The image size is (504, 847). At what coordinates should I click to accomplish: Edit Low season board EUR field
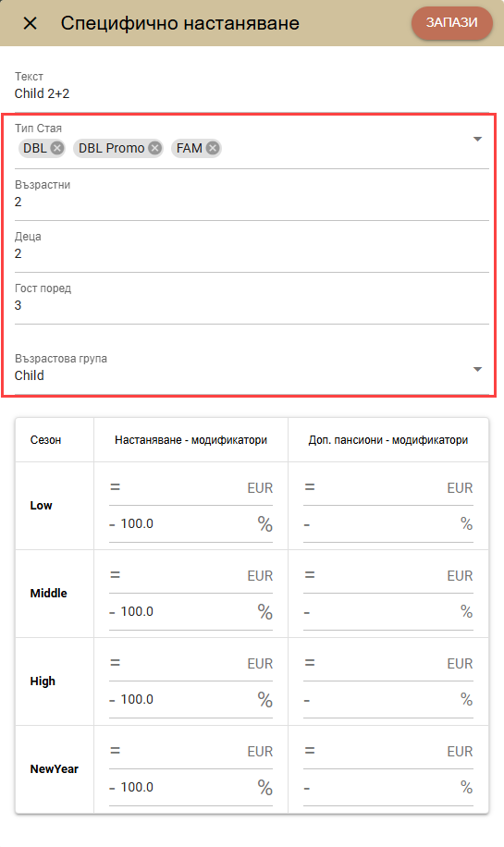click(x=388, y=488)
